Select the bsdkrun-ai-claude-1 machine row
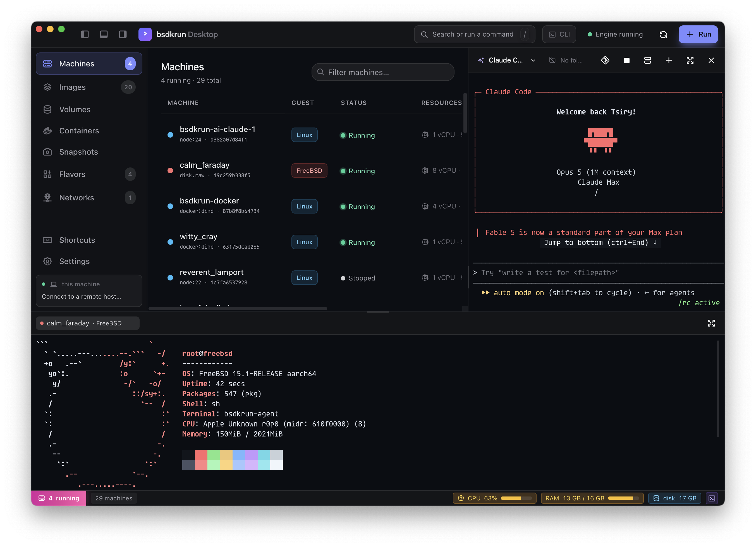 coord(312,134)
